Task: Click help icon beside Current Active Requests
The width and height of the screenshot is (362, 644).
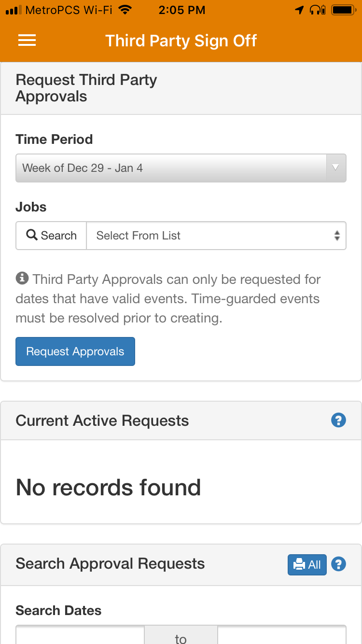Action: [338, 420]
